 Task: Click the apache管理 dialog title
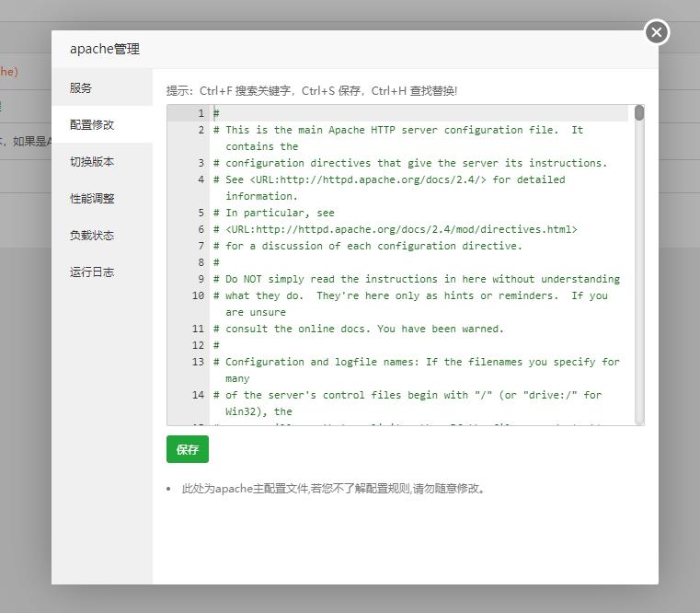[x=105, y=49]
